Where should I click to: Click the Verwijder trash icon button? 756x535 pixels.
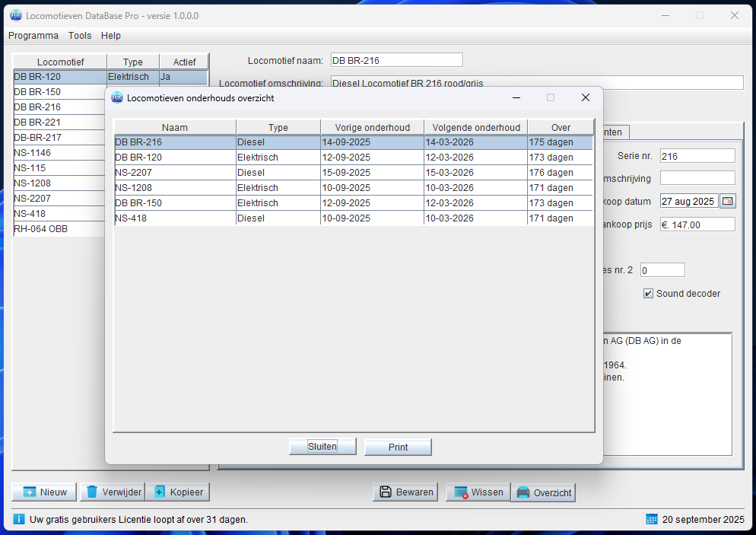92,492
